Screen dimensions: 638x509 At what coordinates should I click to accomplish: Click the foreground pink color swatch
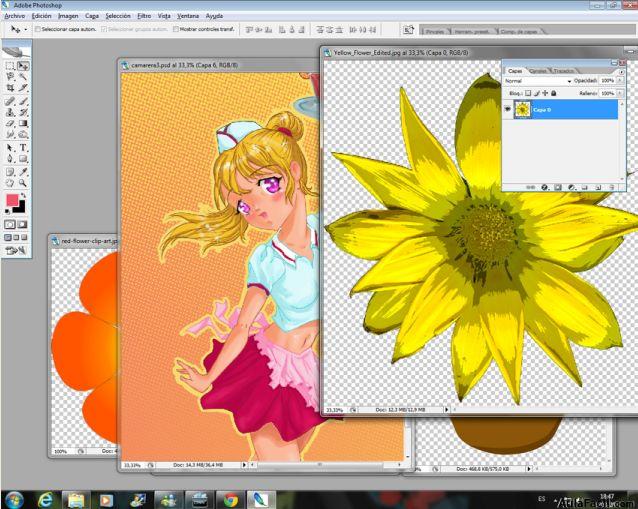(12, 200)
